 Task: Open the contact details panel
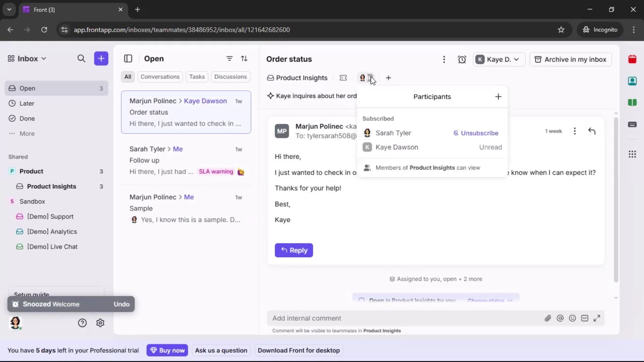[633, 81]
